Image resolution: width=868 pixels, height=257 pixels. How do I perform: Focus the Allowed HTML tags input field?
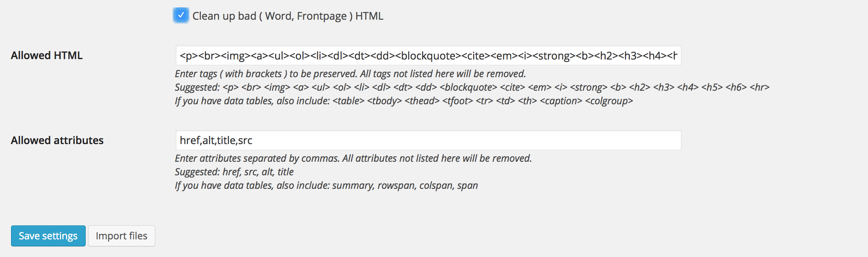coord(428,55)
